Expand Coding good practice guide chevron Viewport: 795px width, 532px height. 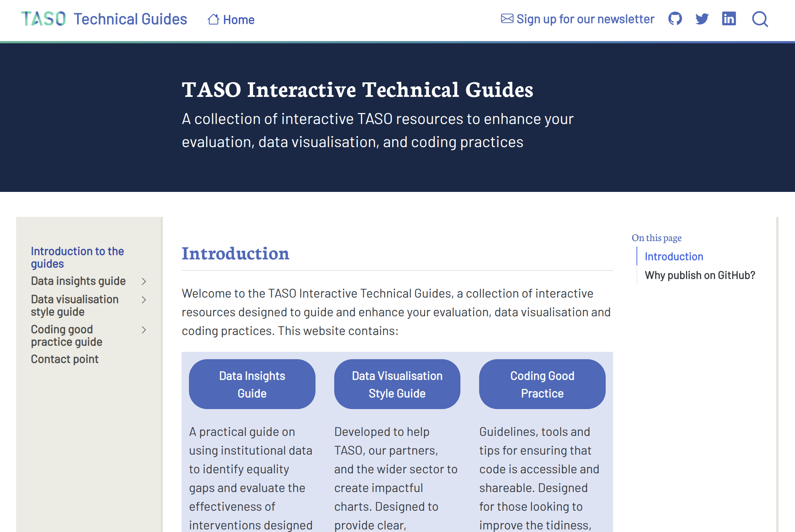[x=144, y=330]
